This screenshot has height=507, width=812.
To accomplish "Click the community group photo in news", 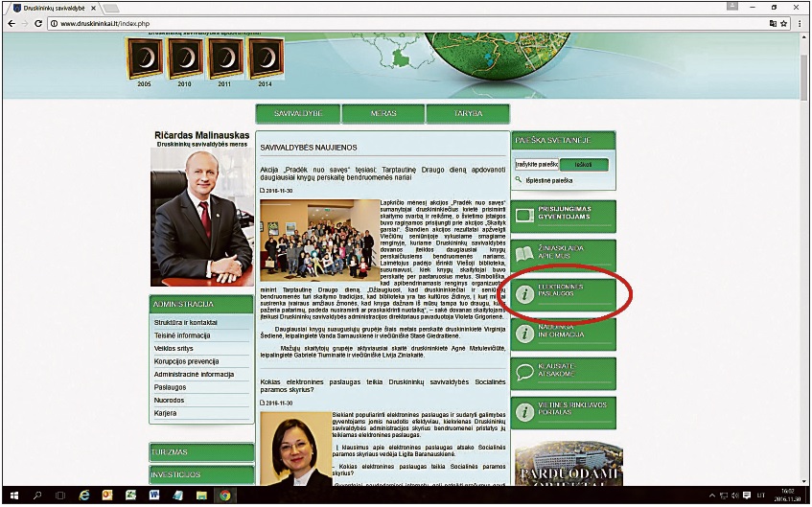I will (320, 241).
